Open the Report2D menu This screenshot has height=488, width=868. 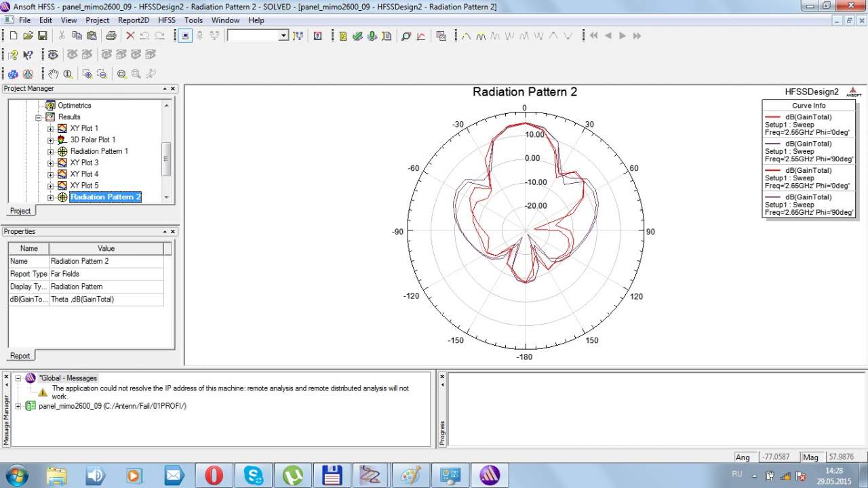click(133, 20)
